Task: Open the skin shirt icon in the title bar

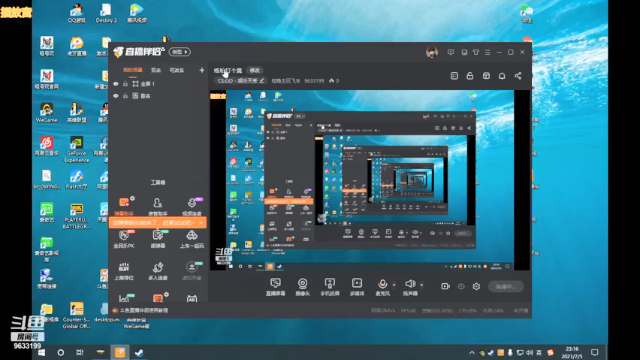Action: (476, 52)
